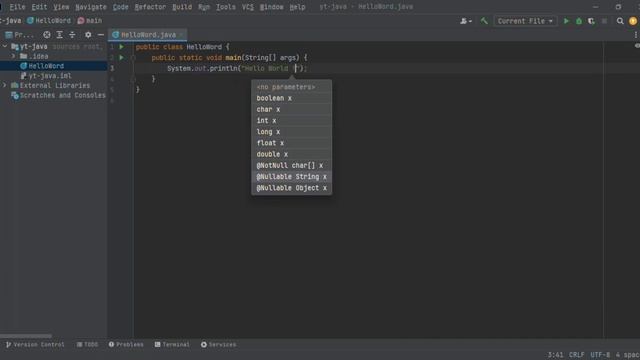
Task: Open TODO tool window
Action: (87, 344)
